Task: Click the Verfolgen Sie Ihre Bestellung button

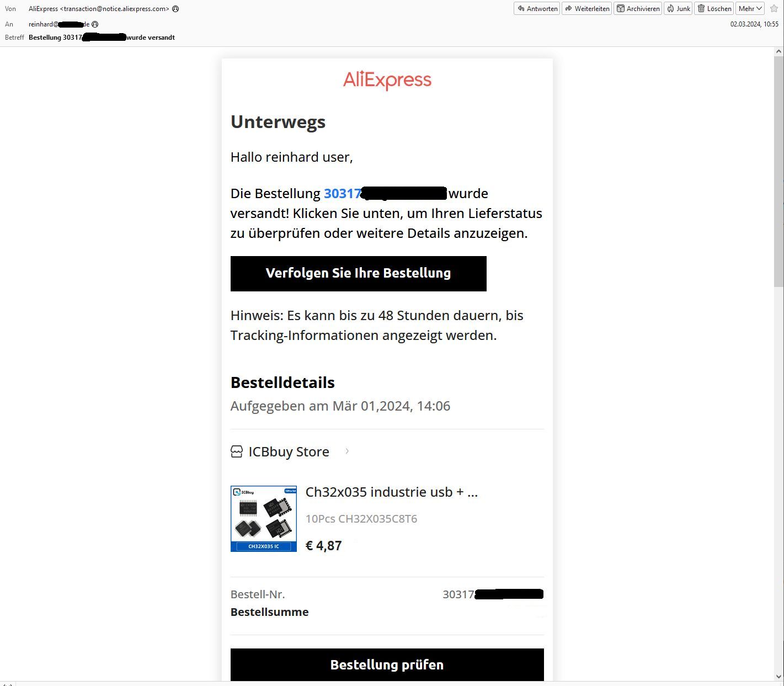Action: point(359,274)
